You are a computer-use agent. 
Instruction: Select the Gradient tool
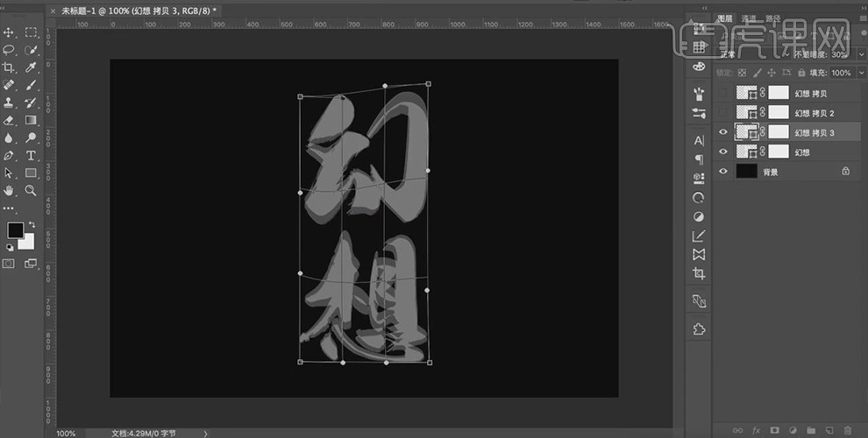pyautogui.click(x=31, y=120)
